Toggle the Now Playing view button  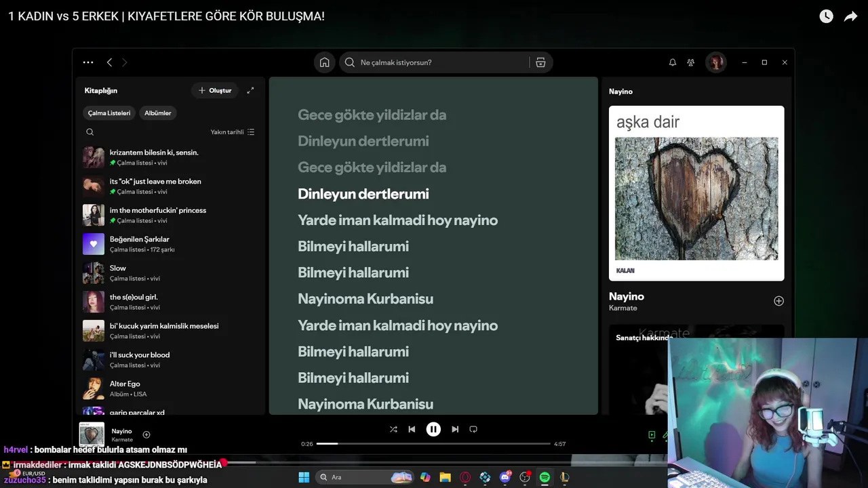pyautogui.click(x=652, y=435)
